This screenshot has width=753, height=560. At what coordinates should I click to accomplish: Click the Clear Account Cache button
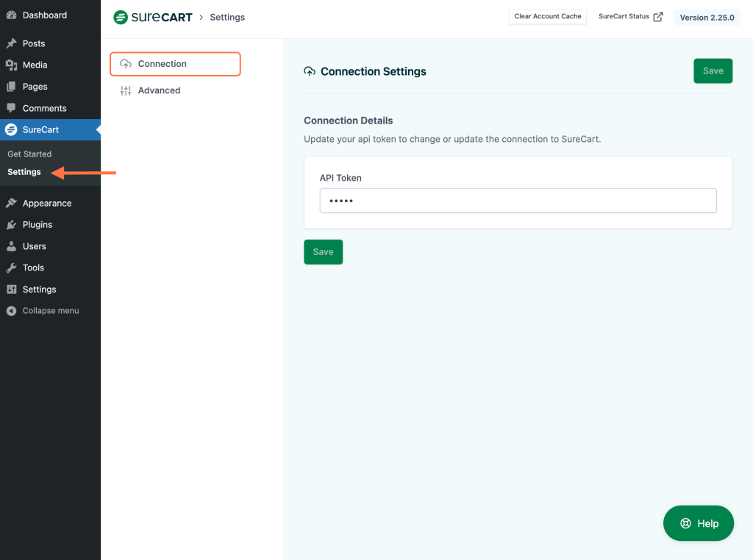(547, 16)
